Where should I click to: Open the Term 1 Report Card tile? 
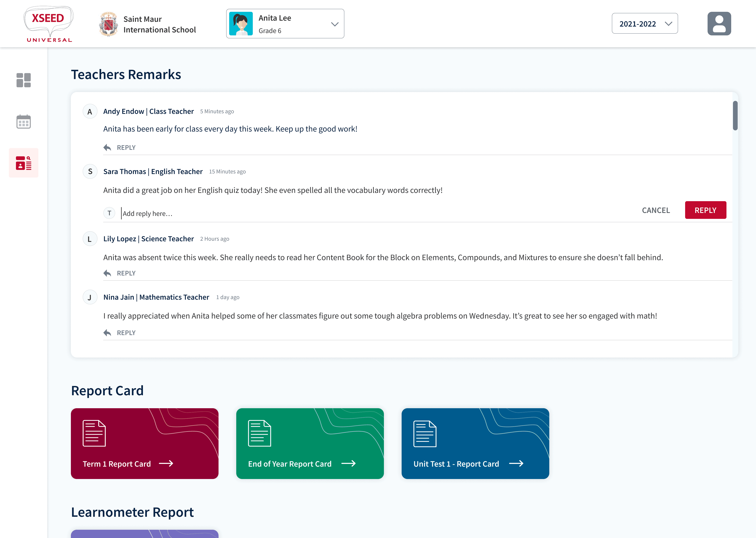click(145, 443)
